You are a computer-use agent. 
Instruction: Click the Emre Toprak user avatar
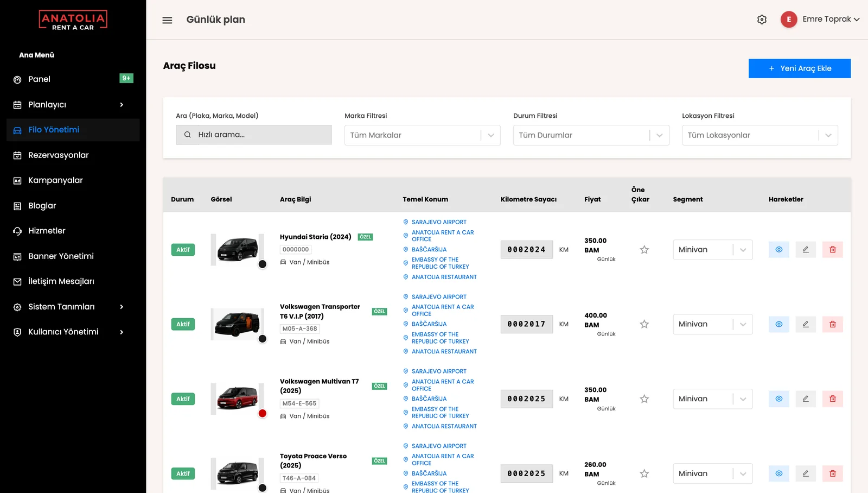pyautogui.click(x=789, y=20)
